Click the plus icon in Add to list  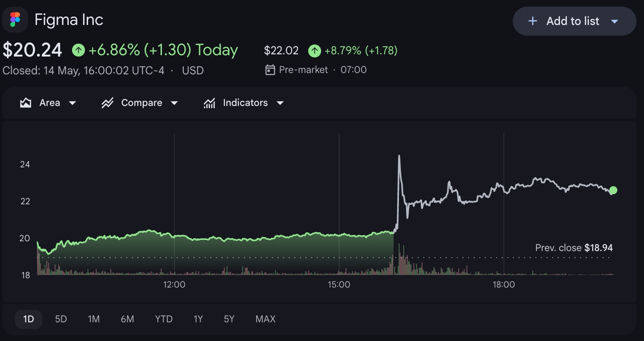coord(532,21)
